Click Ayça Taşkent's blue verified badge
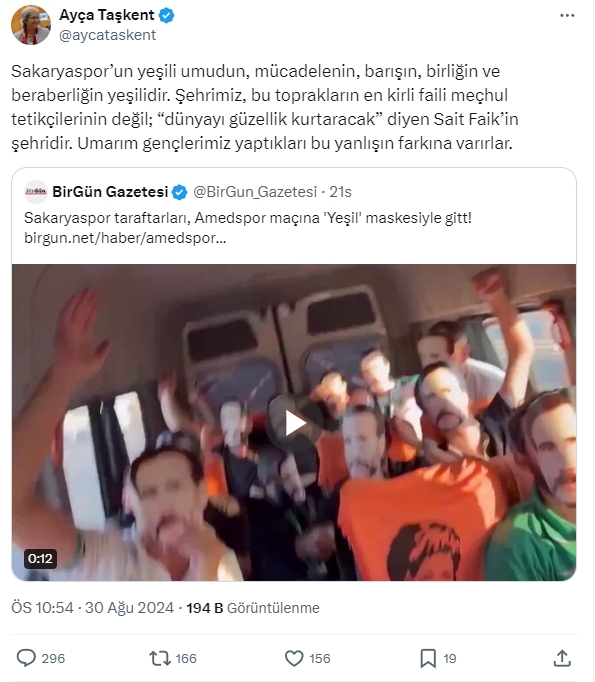595x682 pixels. coord(166,16)
